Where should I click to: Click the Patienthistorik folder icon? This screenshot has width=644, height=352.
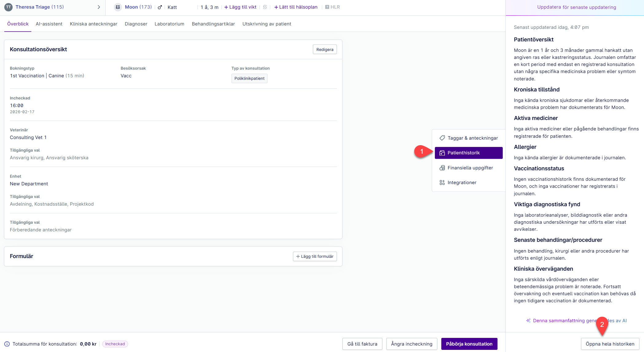(x=442, y=153)
